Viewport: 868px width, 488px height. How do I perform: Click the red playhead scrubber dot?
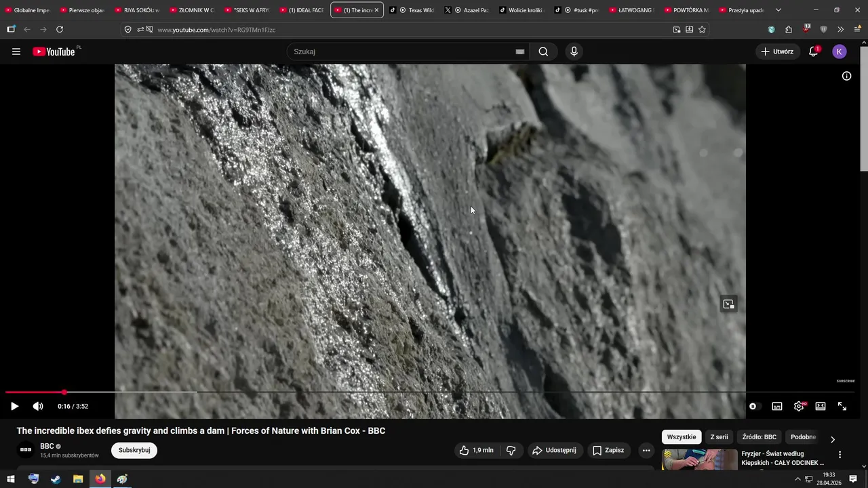64,392
